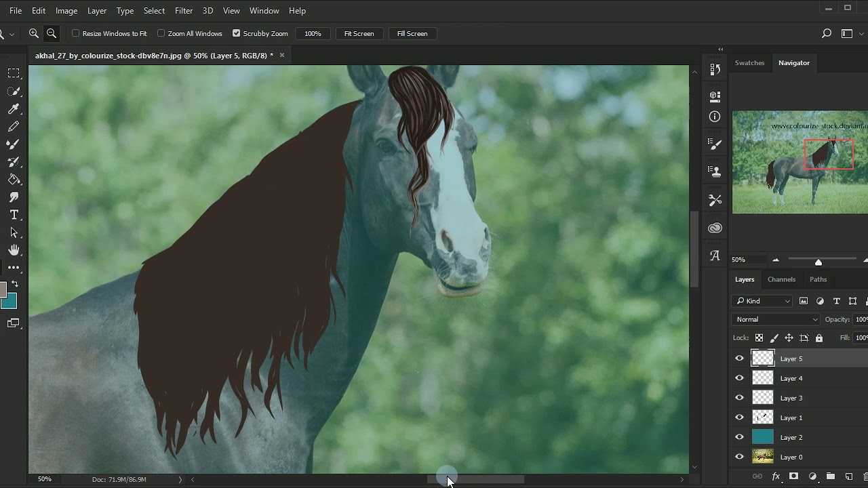Switch to the Swatches tab
This screenshot has width=868, height=488.
pyautogui.click(x=749, y=62)
